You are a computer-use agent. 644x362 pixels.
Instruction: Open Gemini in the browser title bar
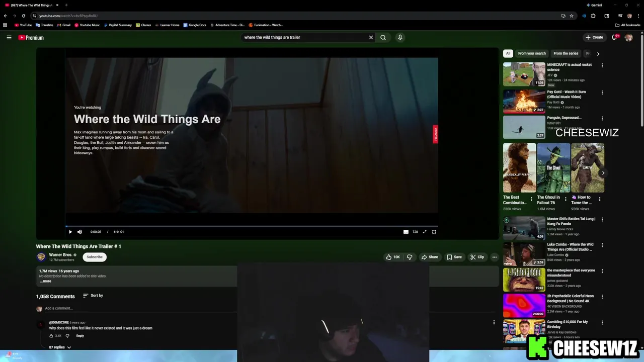(594, 5)
